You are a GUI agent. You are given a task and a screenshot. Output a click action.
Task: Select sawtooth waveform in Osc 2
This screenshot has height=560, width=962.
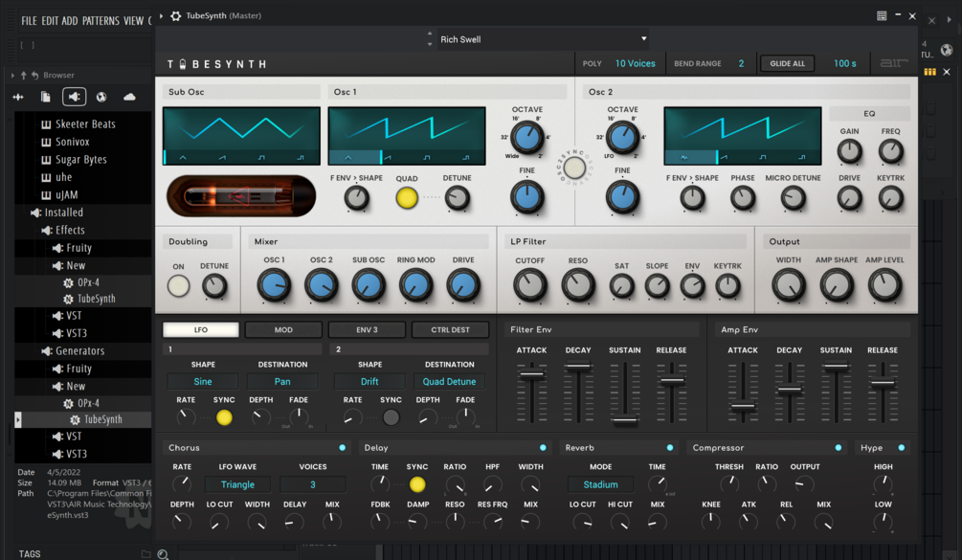724,158
